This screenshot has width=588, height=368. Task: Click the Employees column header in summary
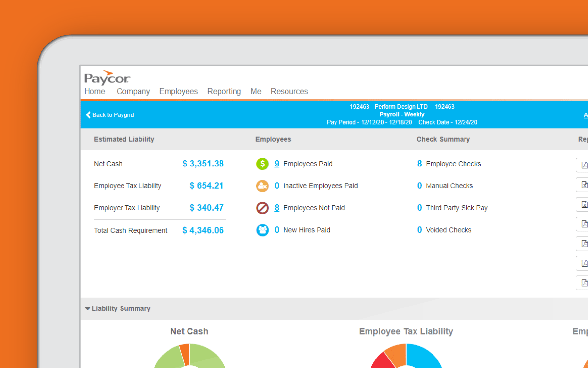(x=273, y=139)
